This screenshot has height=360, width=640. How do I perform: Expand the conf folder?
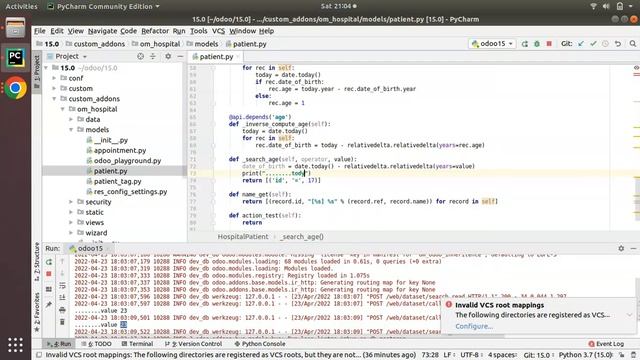click(54, 78)
